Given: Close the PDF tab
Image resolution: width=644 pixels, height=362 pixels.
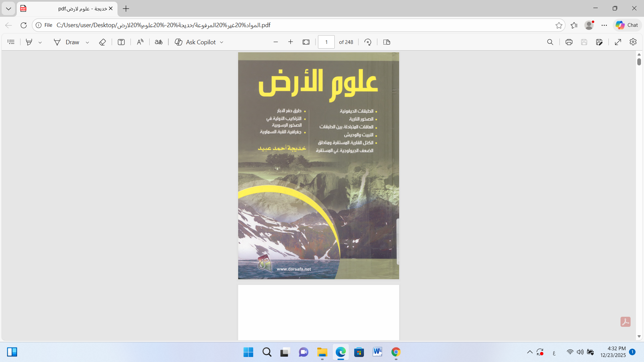Looking at the screenshot, I should [111, 9].
